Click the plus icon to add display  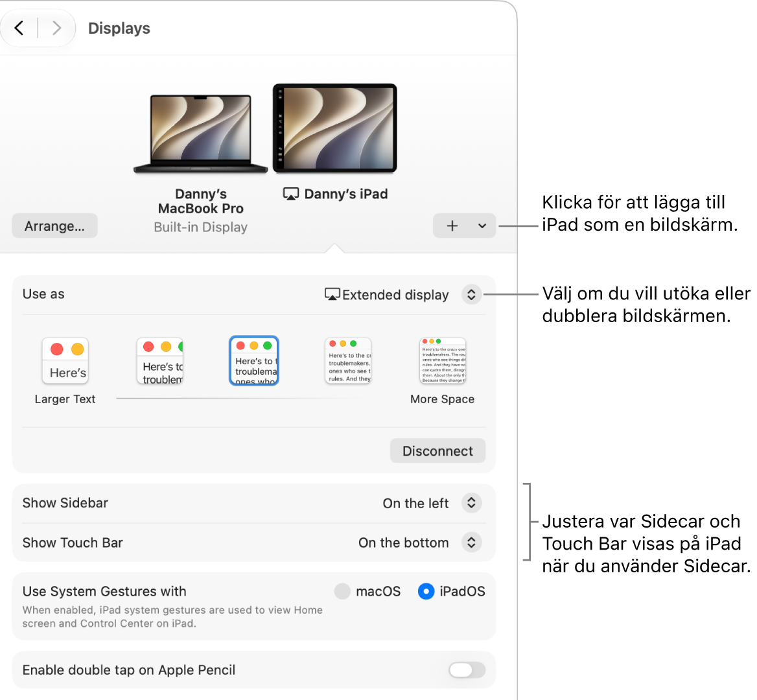tap(452, 226)
